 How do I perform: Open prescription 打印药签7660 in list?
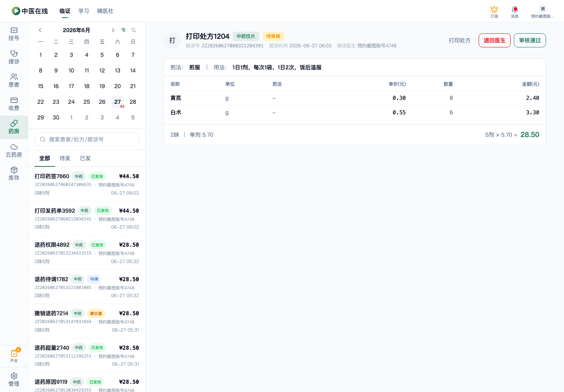click(x=87, y=184)
